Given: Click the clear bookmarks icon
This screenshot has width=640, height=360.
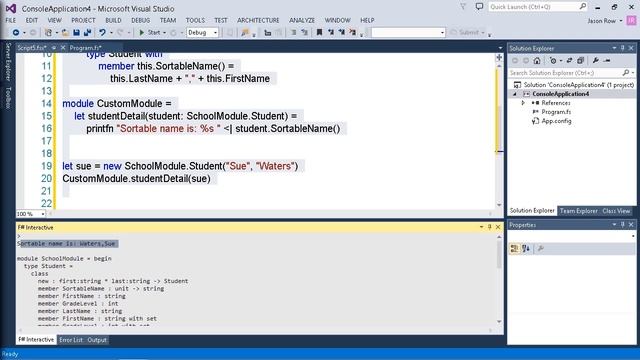Looking at the screenshot, I should [353, 32].
